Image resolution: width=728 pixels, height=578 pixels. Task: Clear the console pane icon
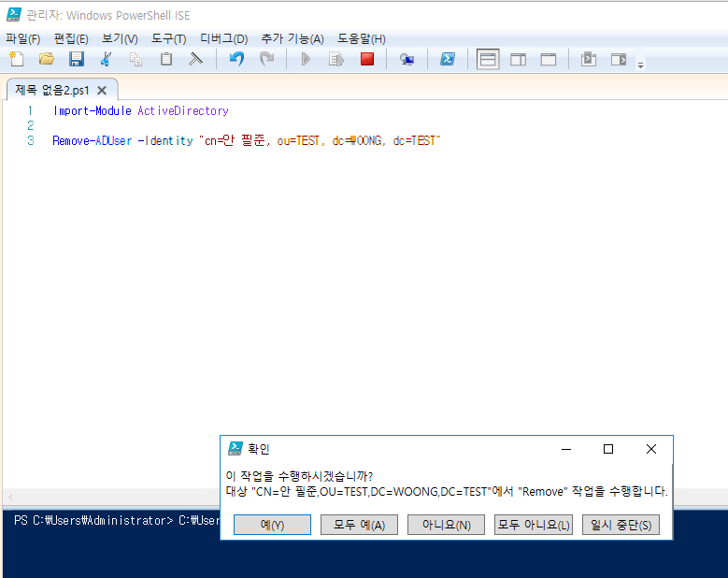196,59
